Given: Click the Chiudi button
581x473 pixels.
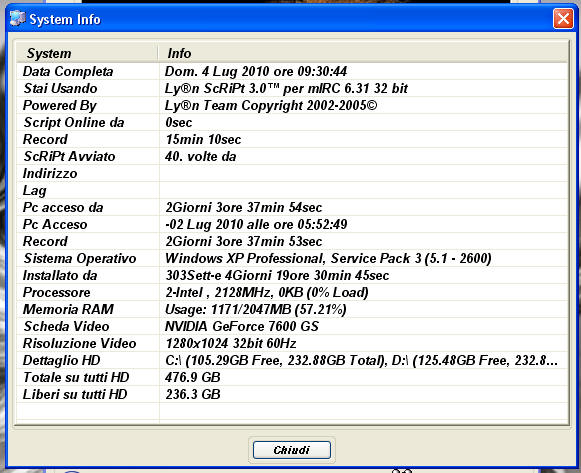Looking at the screenshot, I should pyautogui.click(x=292, y=450).
